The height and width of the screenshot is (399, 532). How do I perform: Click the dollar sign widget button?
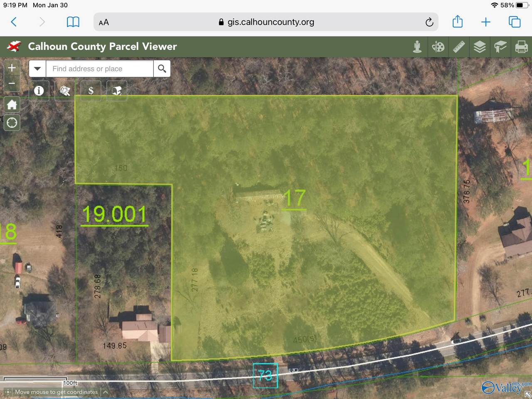coord(91,91)
